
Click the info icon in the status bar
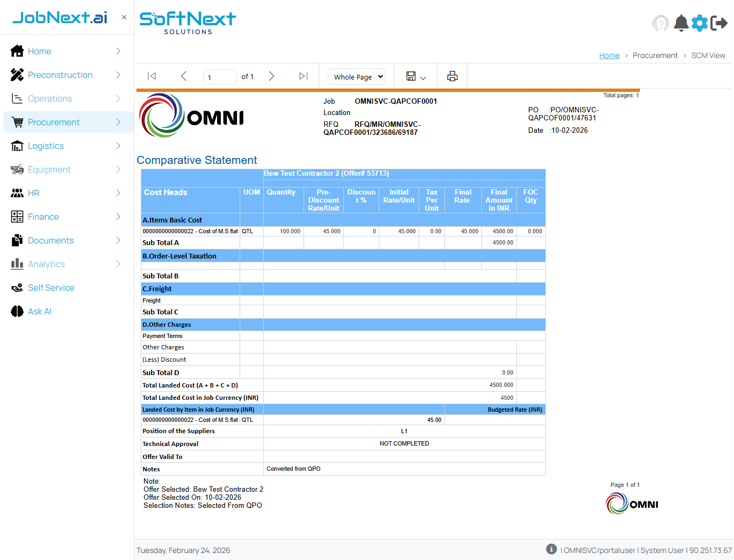[x=551, y=549]
